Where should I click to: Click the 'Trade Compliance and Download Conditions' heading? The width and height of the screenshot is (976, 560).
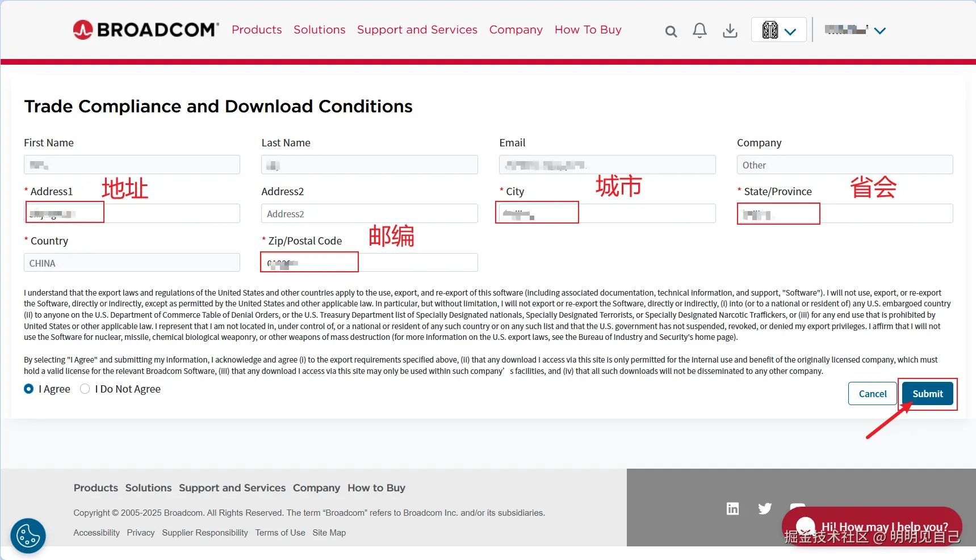coord(219,106)
